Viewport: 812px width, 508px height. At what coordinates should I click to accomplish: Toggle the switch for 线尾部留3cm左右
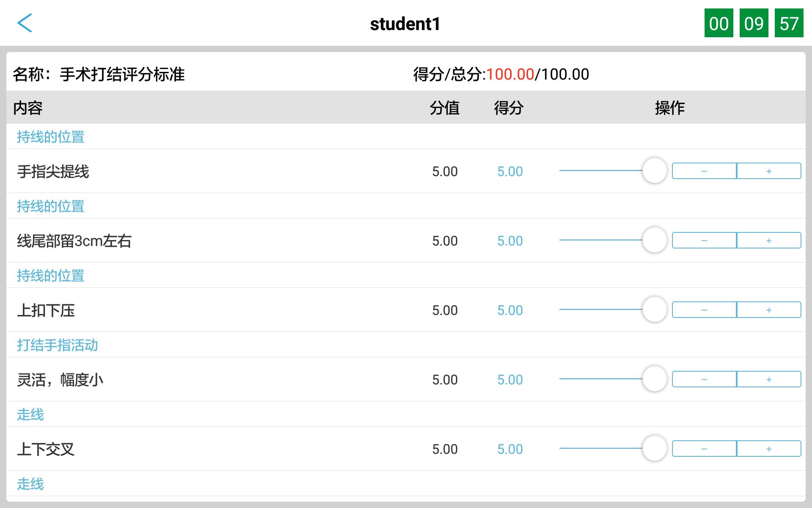click(x=655, y=239)
